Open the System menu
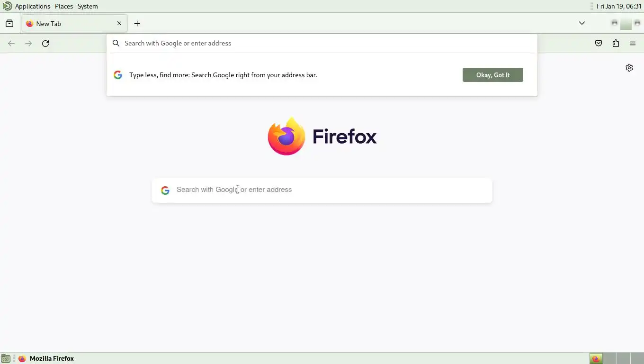Screen dimensions: 644x364 (x=88, y=6)
